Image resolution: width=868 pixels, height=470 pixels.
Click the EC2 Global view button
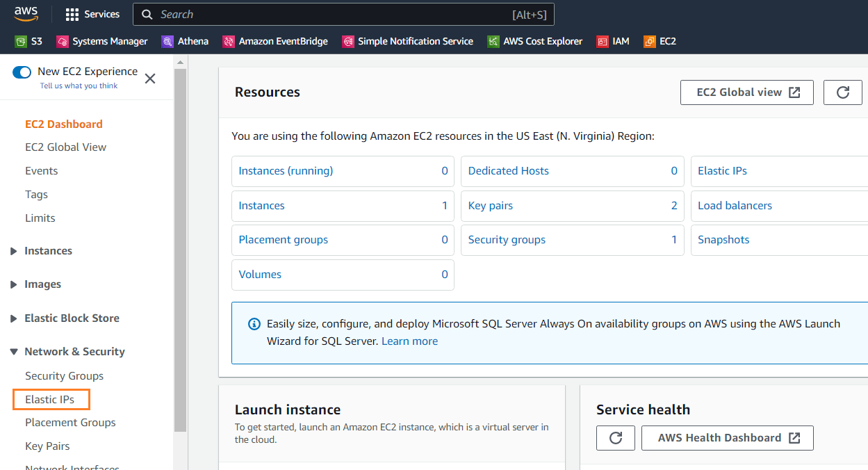747,92
